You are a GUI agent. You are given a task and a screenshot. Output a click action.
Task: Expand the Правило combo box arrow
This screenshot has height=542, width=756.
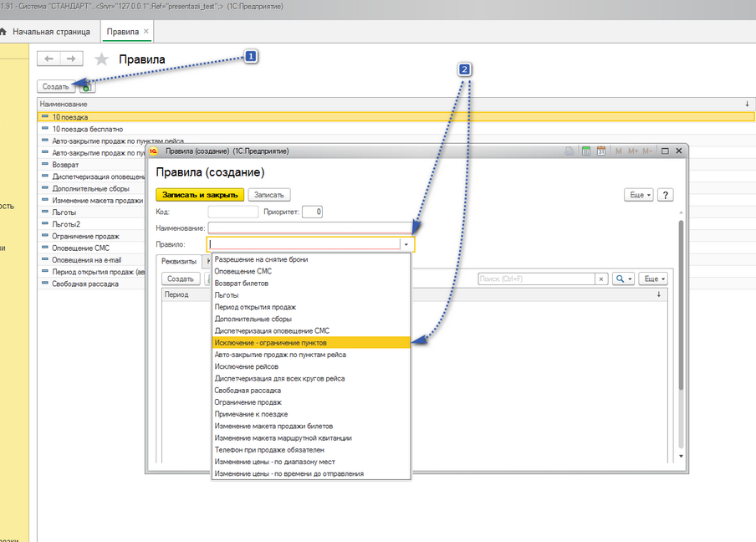point(406,245)
